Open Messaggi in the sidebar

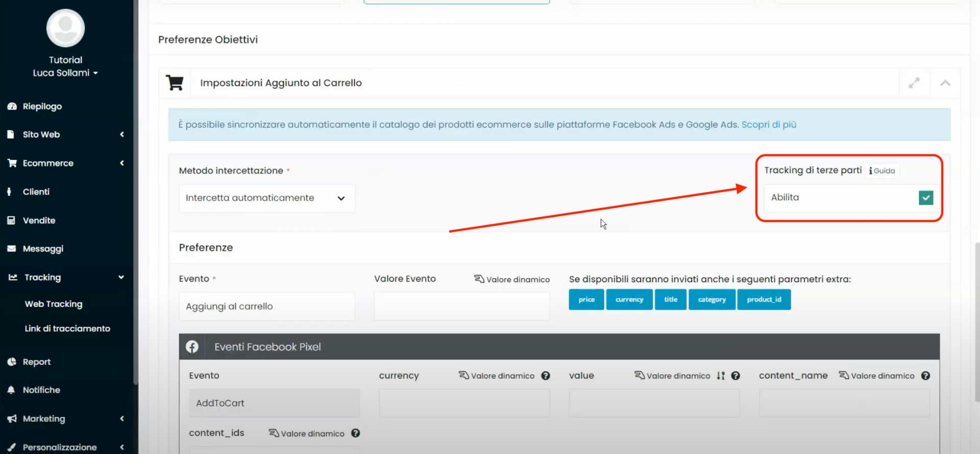tap(43, 249)
